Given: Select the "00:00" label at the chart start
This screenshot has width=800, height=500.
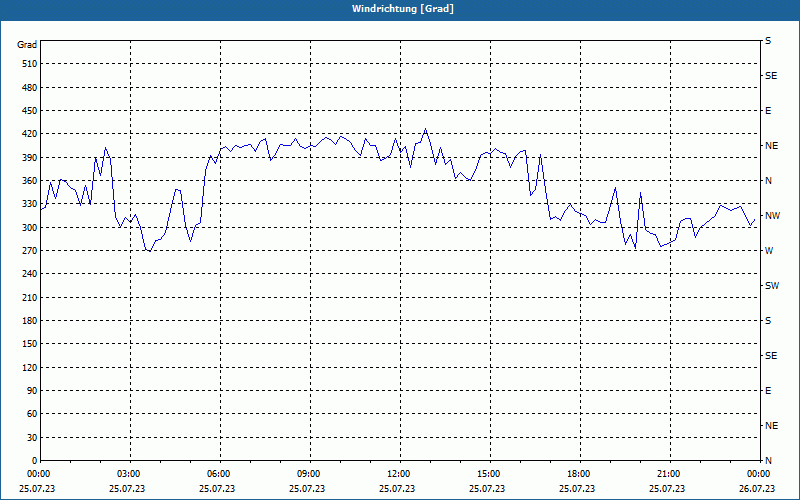Looking at the screenshot, I should click(x=38, y=474).
